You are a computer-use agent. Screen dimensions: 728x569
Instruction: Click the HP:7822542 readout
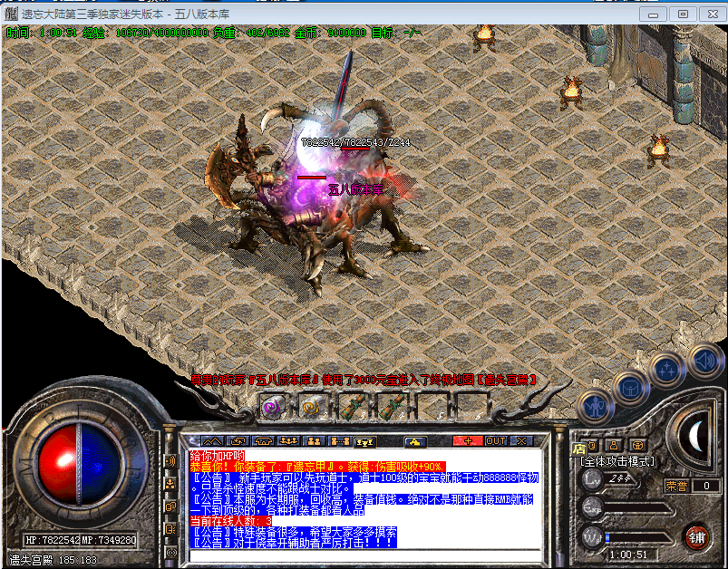(x=53, y=540)
